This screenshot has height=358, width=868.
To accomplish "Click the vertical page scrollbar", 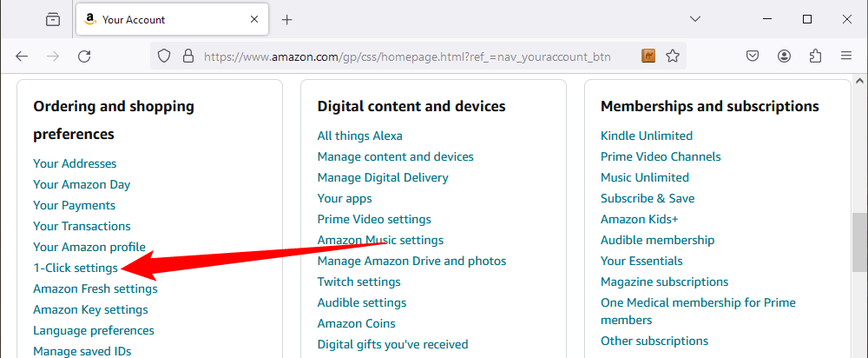I will [859, 235].
